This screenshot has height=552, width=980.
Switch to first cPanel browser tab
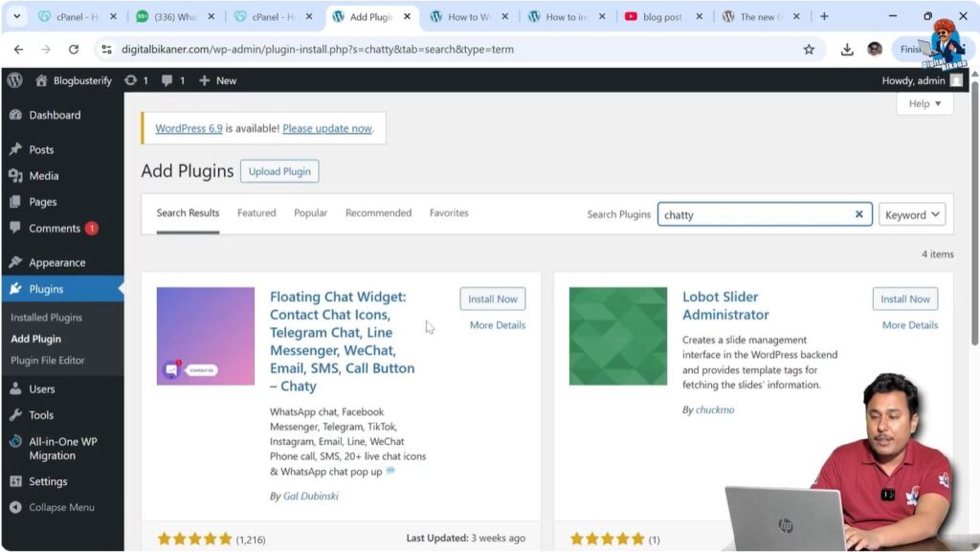(x=78, y=17)
